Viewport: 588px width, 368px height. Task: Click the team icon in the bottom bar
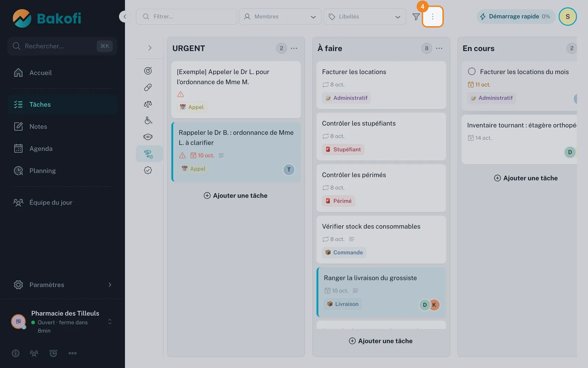(x=34, y=353)
